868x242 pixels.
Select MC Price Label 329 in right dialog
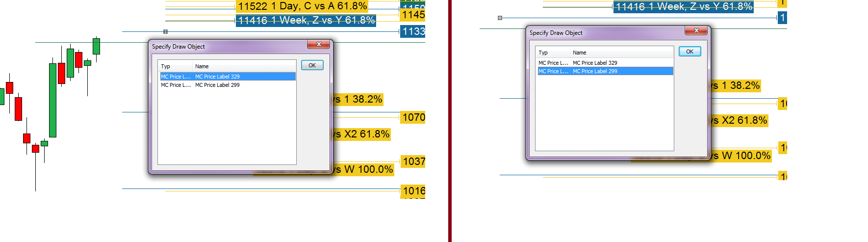[595, 63]
